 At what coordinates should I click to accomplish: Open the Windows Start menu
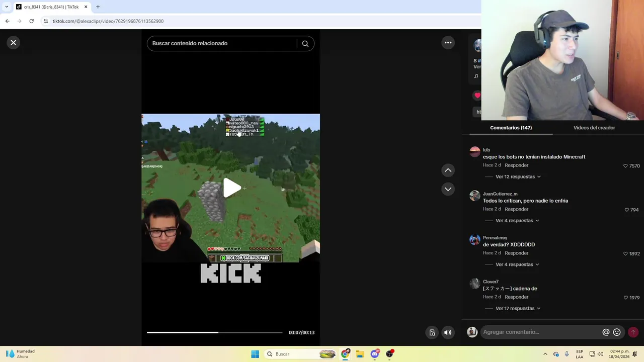click(255, 354)
